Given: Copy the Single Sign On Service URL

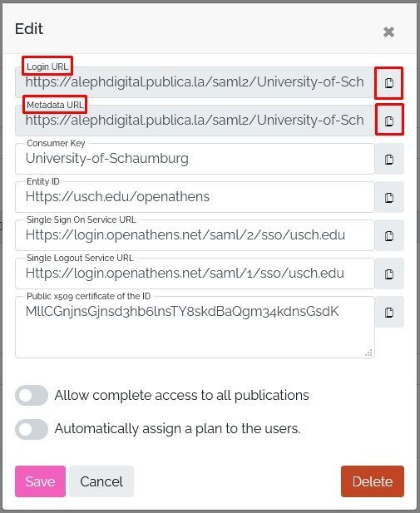Looking at the screenshot, I should click(x=389, y=235).
